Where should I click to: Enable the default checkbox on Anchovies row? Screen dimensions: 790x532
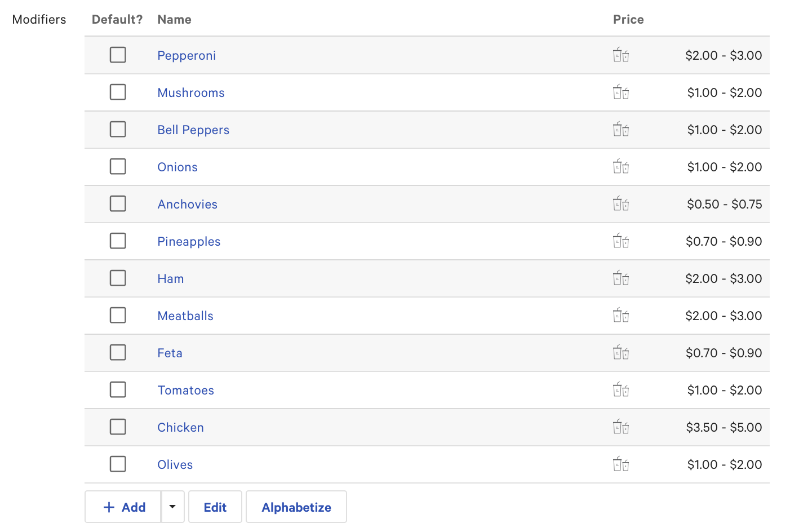click(x=118, y=203)
